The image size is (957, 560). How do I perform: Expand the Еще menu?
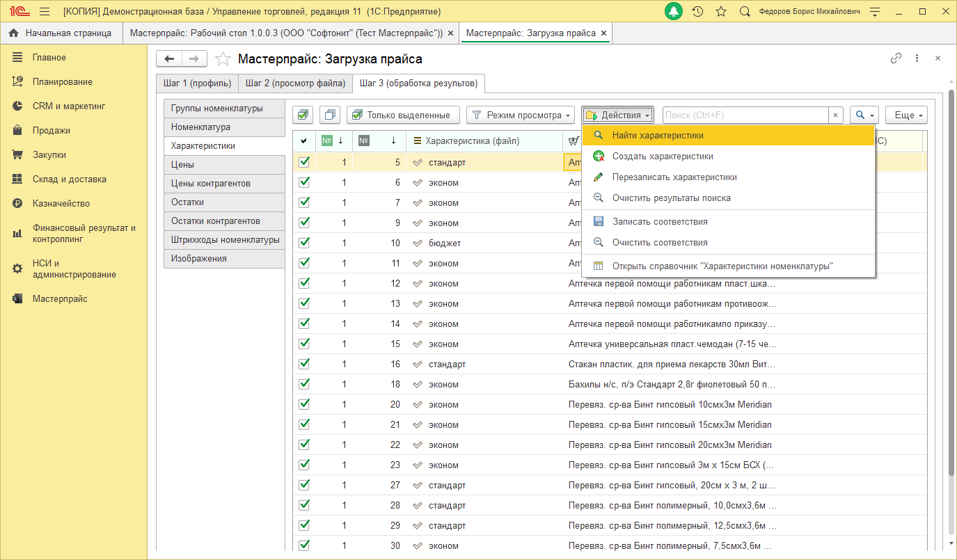(x=905, y=115)
